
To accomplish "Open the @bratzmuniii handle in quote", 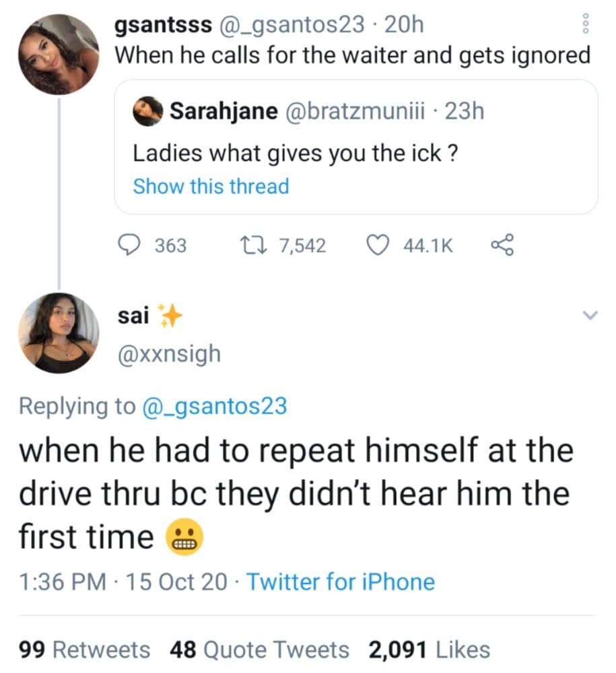I will pos(355,111).
